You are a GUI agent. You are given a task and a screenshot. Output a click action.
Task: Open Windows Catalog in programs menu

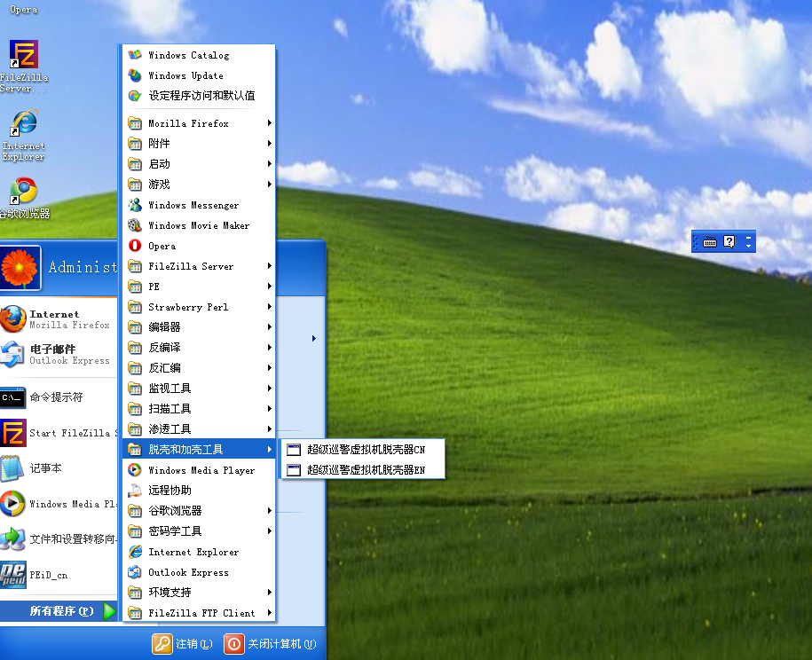pos(199,55)
